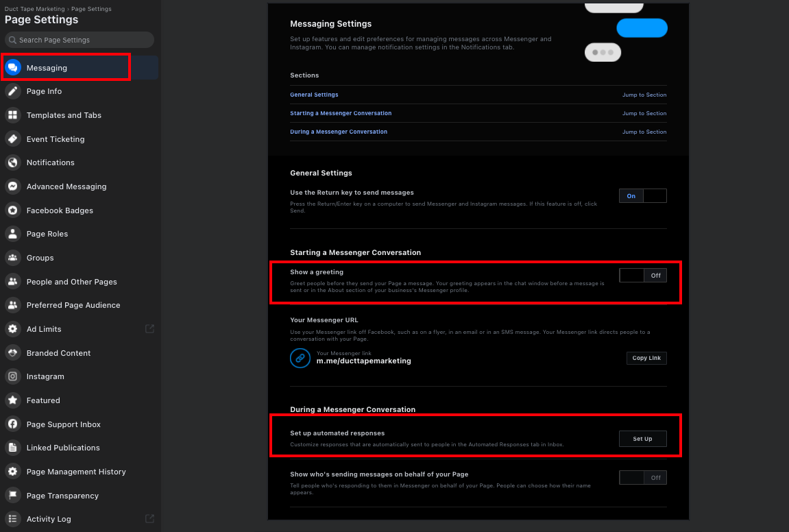
Task: Click the Event Ticketing ticket icon
Action: click(x=13, y=139)
